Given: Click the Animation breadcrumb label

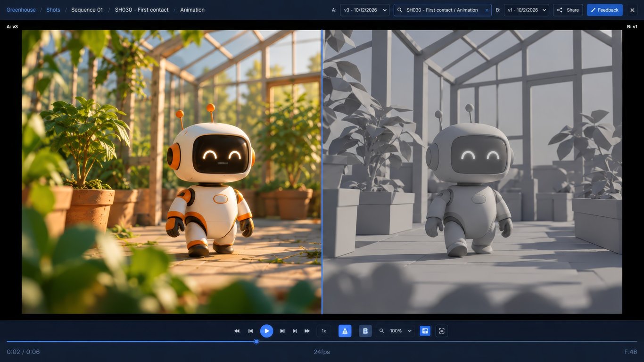Looking at the screenshot, I should pos(192,10).
